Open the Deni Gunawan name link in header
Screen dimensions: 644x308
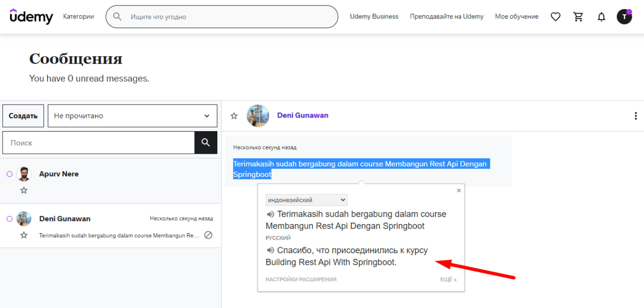pyautogui.click(x=303, y=116)
